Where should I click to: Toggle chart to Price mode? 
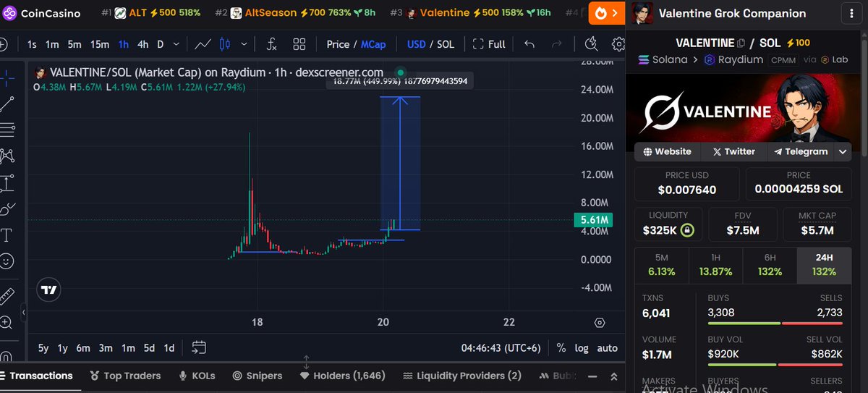[338, 44]
